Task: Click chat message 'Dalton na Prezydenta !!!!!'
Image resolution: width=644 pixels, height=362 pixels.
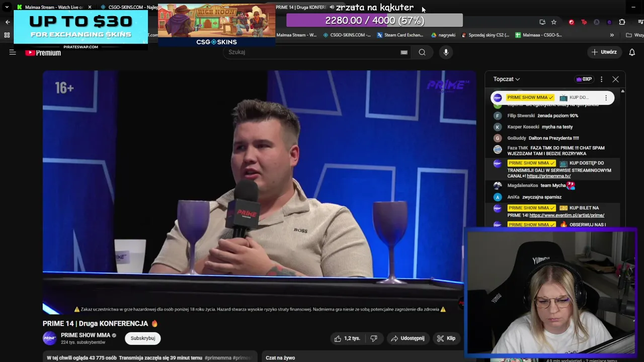Action: [553, 138]
